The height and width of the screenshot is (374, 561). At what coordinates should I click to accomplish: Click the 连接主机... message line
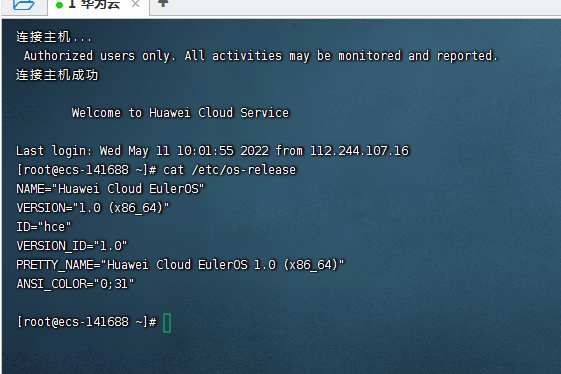point(54,37)
